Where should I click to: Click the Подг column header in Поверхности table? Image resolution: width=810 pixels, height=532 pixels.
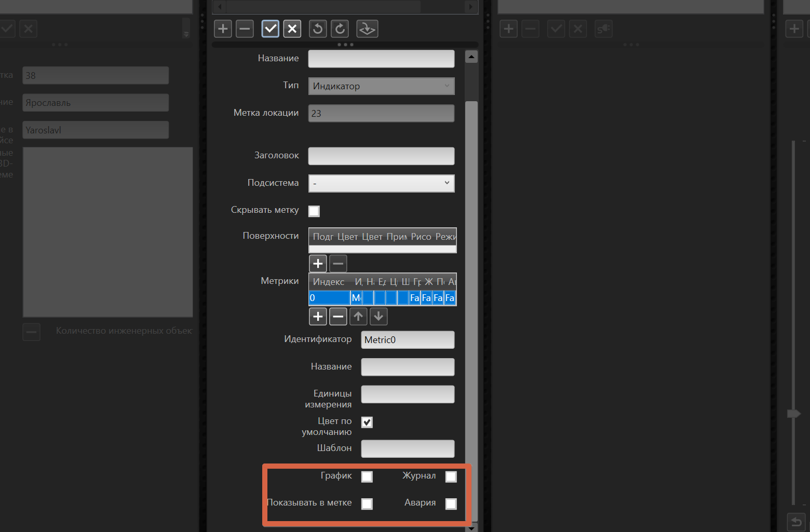point(323,237)
